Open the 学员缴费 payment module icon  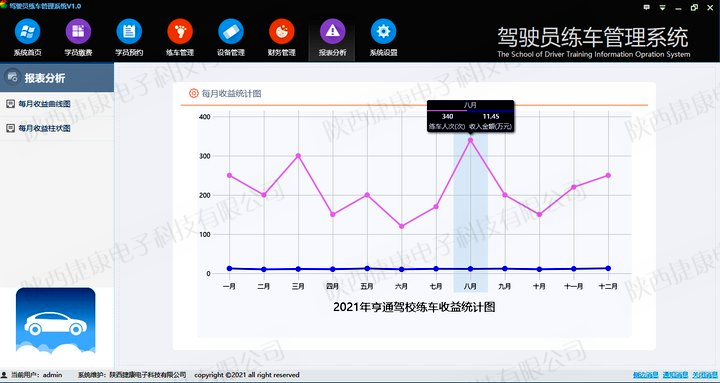79,32
